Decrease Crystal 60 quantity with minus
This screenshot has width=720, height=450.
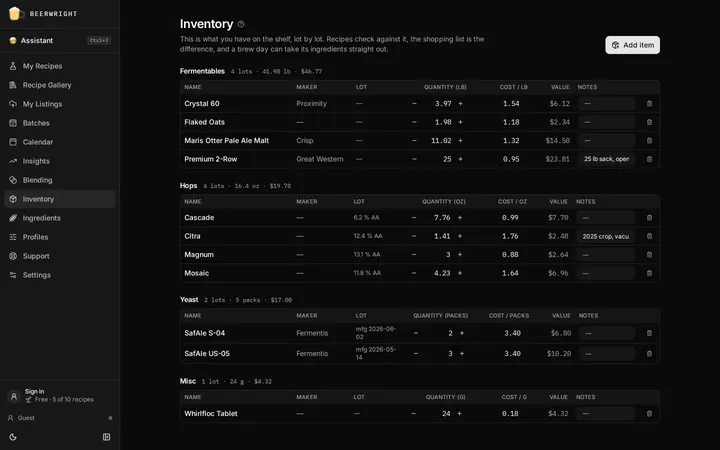414,104
